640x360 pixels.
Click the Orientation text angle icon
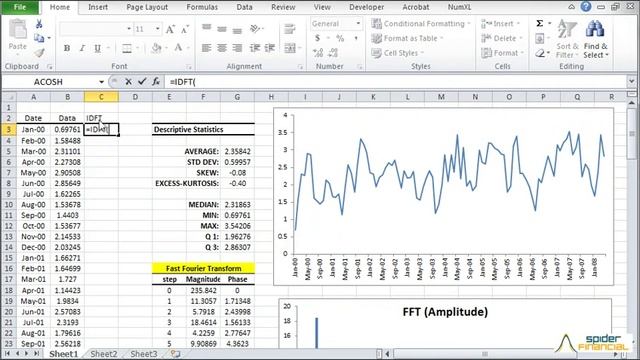click(x=256, y=29)
